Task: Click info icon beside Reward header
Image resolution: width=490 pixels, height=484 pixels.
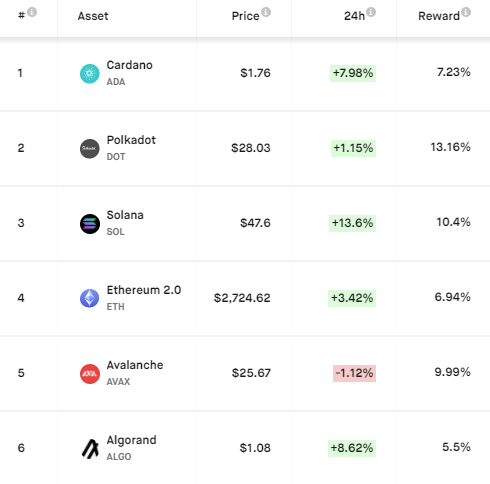Action: coord(466,12)
